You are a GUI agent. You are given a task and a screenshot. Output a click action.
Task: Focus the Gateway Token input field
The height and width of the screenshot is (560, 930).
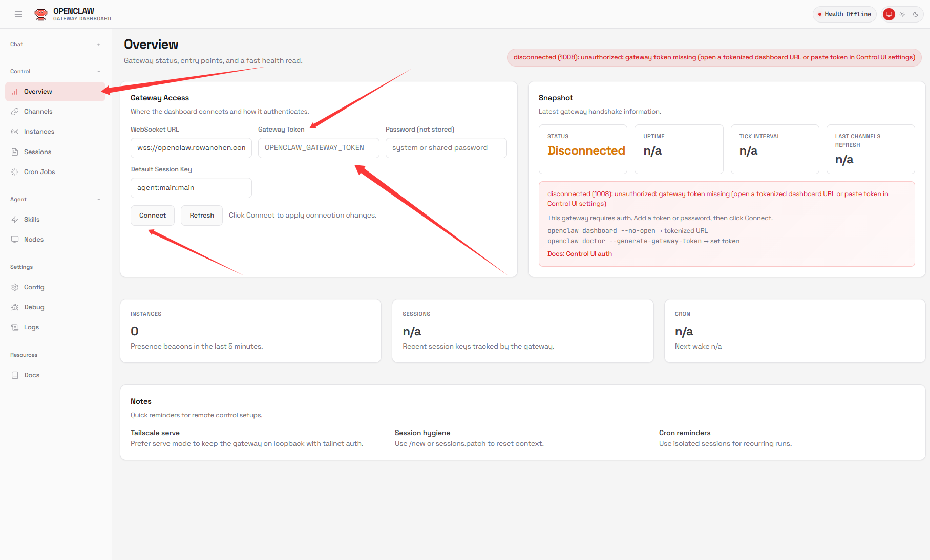318,148
